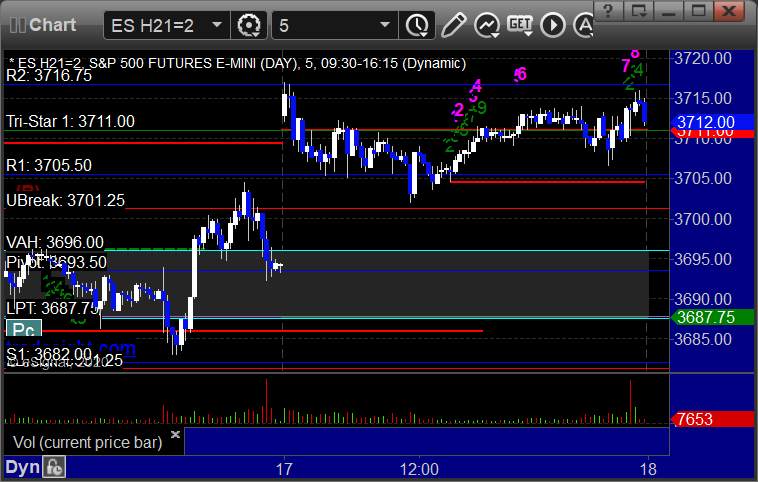Click the 18 date axis label
758x482 pixels.
[648, 469]
